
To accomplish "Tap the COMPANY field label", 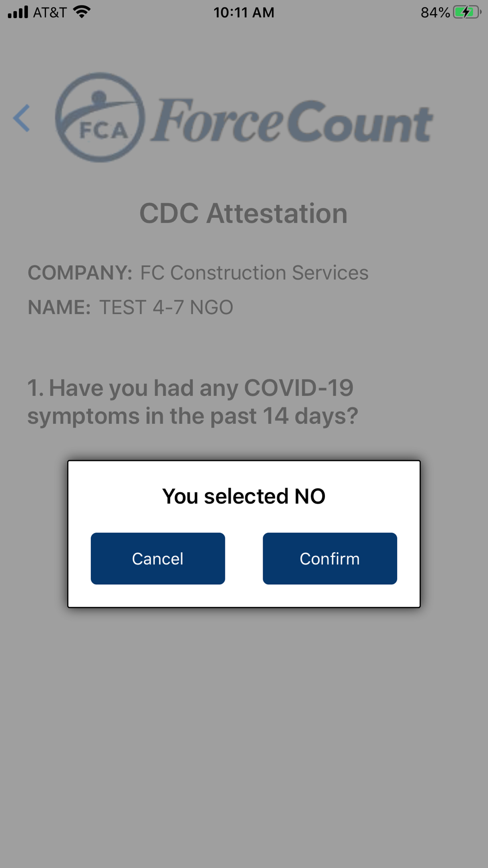I will click(80, 272).
